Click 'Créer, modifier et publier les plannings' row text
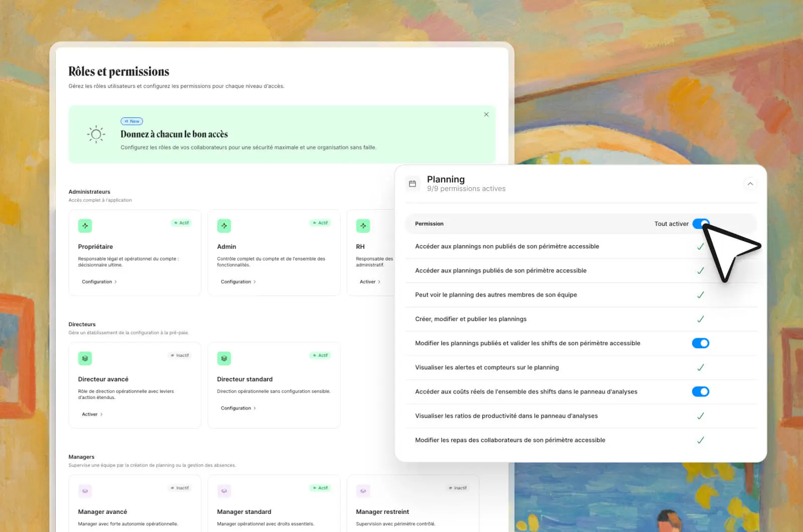The width and height of the screenshot is (803, 532). (471, 319)
